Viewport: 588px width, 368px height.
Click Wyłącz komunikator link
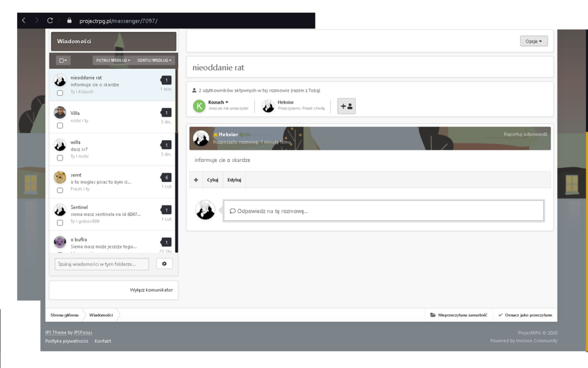pos(152,290)
